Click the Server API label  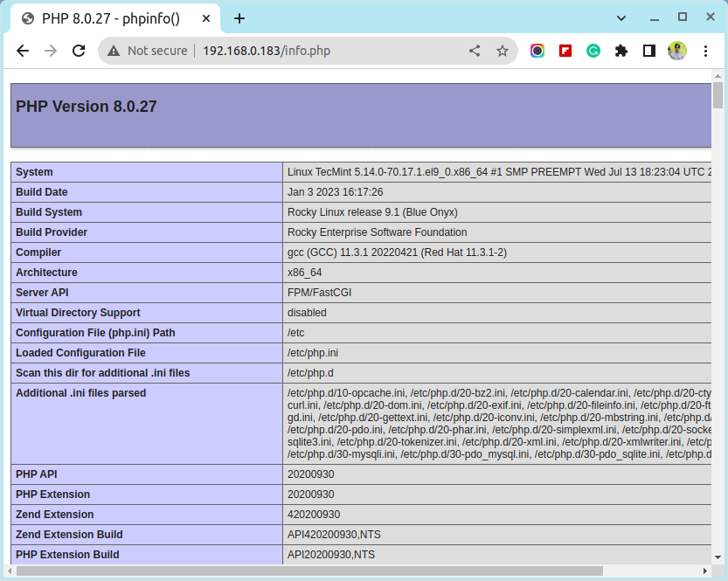click(x=42, y=293)
